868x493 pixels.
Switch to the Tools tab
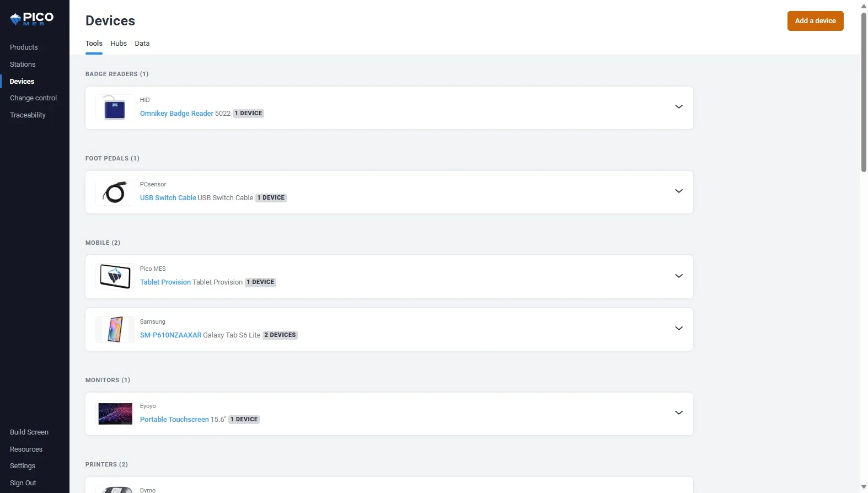pyautogui.click(x=94, y=44)
